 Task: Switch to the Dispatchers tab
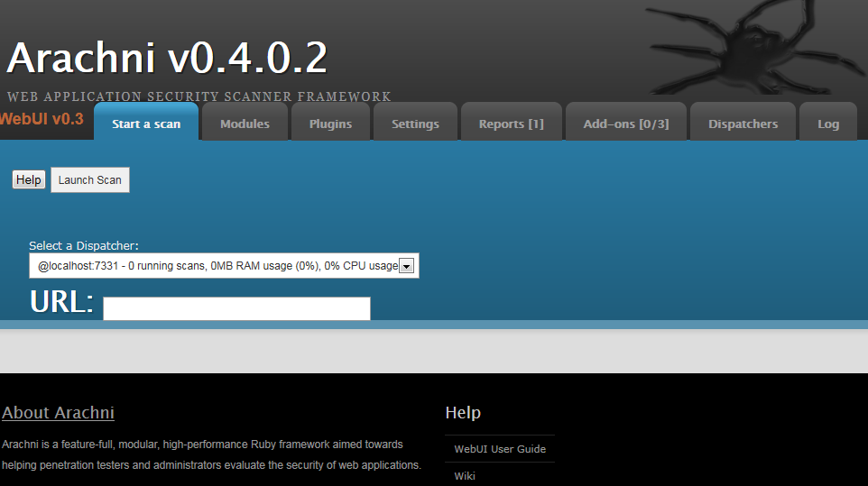point(743,122)
